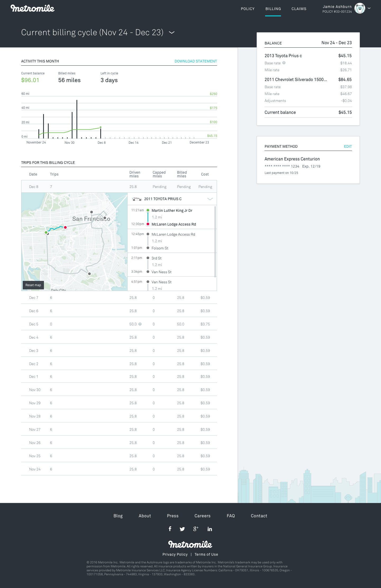
Task: Download the billing statement
Action: tap(196, 61)
